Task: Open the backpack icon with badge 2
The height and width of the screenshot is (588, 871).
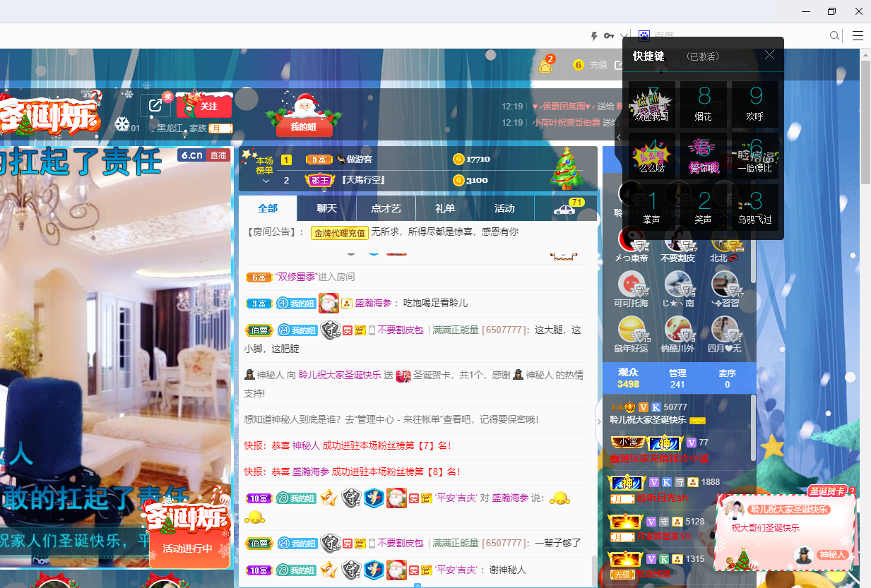Action: [545, 65]
